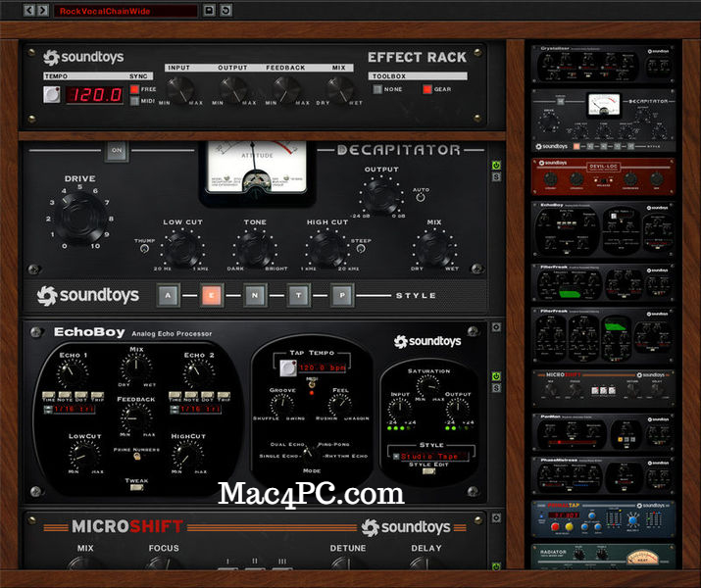
Task: Open EchoBoy STYLE EDIT panel
Action: pyautogui.click(x=428, y=471)
